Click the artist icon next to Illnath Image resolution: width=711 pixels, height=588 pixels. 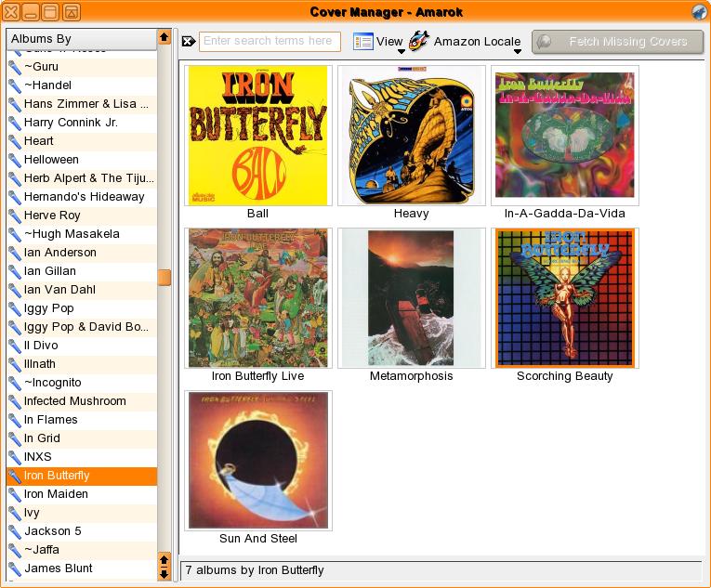[x=15, y=364]
